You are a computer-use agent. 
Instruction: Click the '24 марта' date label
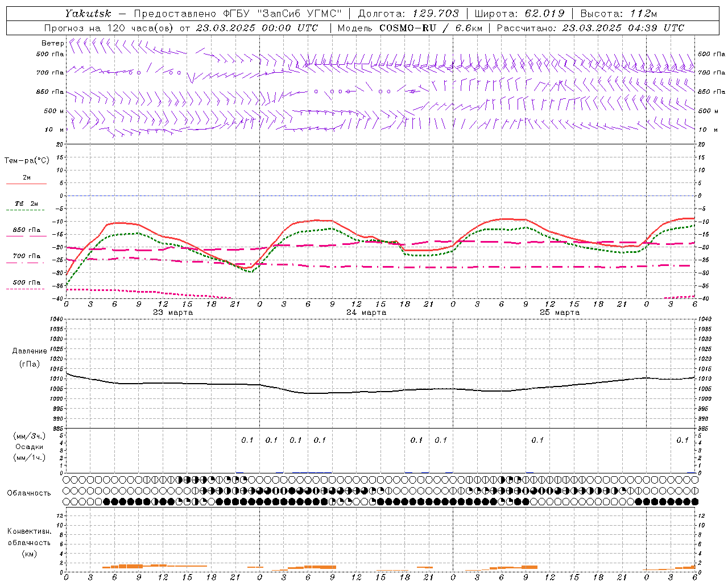pos(366,313)
